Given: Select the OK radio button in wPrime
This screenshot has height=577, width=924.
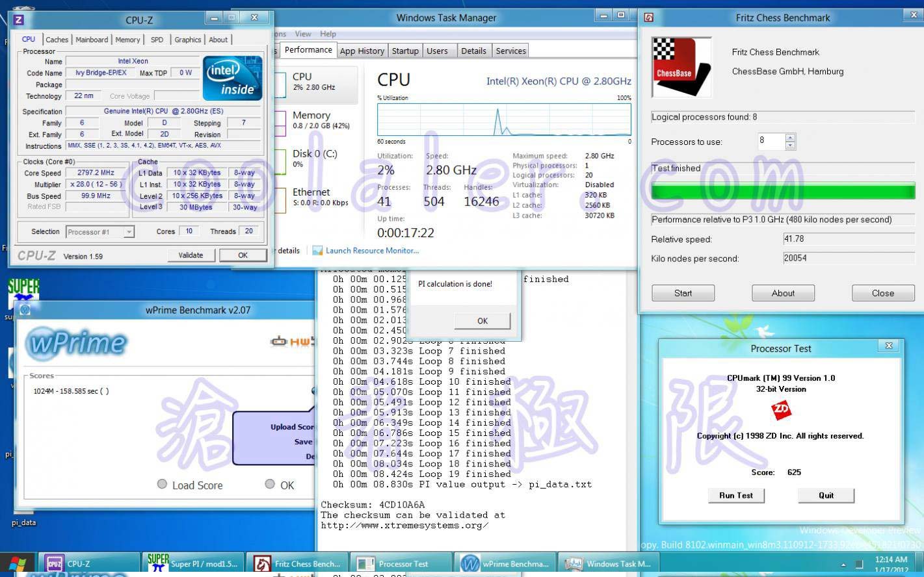Looking at the screenshot, I should tap(270, 484).
